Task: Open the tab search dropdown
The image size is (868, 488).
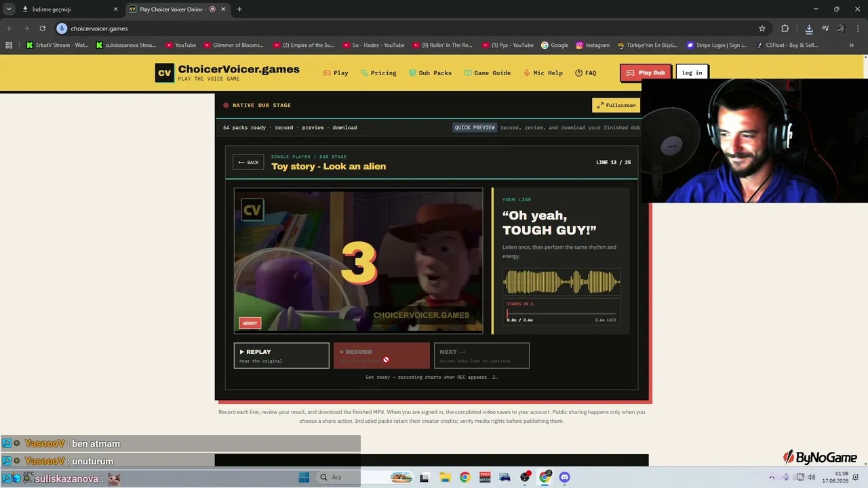Action: 9,9
